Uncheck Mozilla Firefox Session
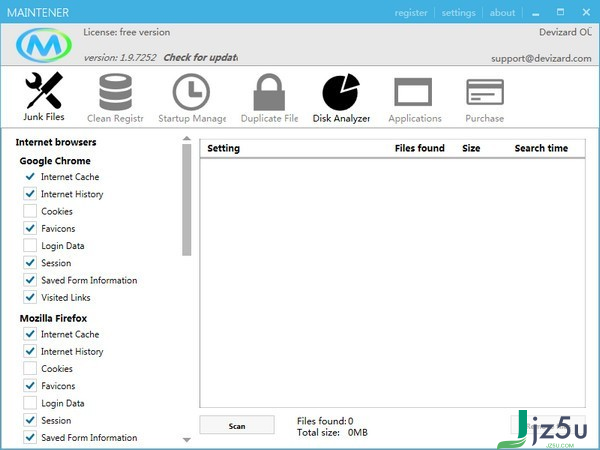Viewport: 600px width, 450px height. pyautogui.click(x=30, y=420)
